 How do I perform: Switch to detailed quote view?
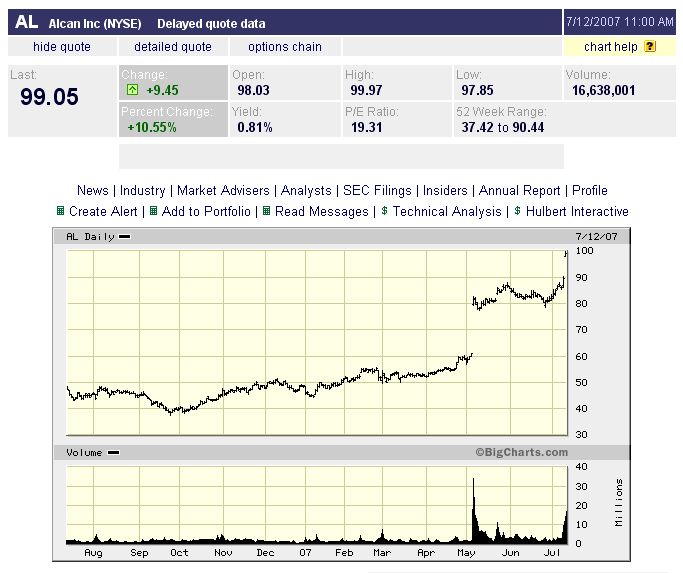[173, 47]
